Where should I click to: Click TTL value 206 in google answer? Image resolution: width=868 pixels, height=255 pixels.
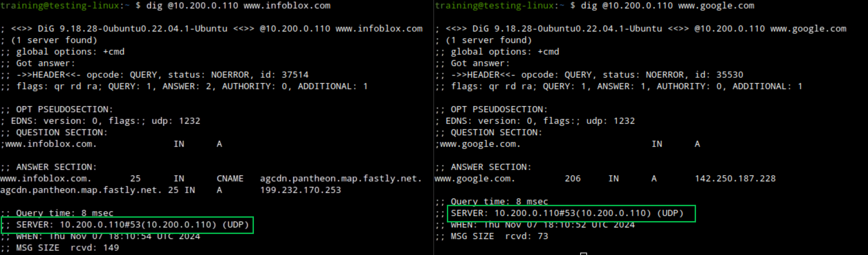[572, 179]
